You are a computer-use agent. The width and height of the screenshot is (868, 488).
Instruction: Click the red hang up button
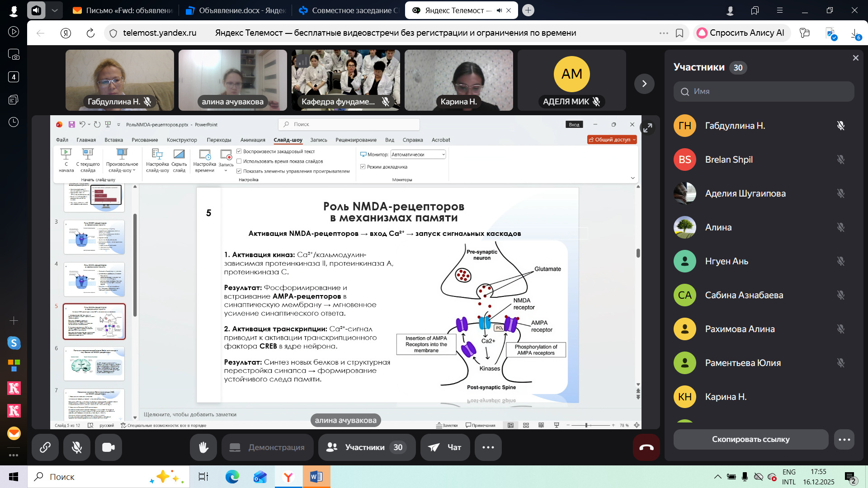point(646,447)
